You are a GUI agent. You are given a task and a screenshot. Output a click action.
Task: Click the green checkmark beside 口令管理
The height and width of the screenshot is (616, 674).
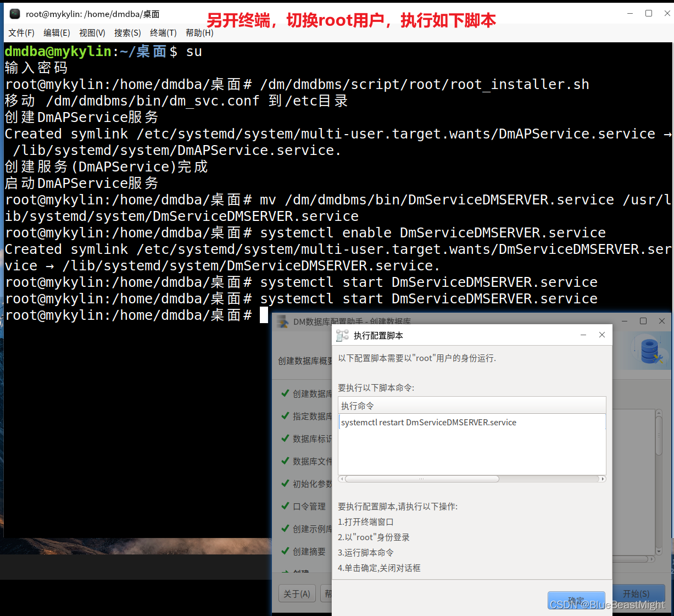pos(285,506)
